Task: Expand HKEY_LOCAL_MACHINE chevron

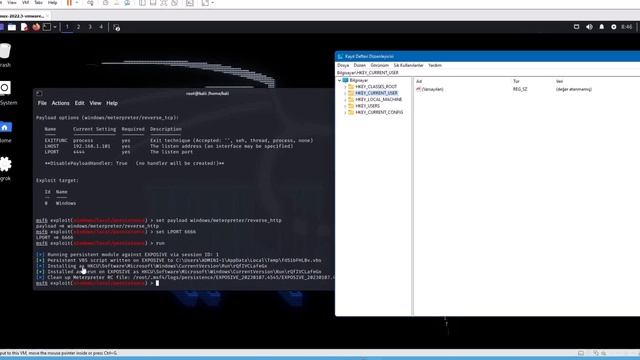Action: point(345,100)
